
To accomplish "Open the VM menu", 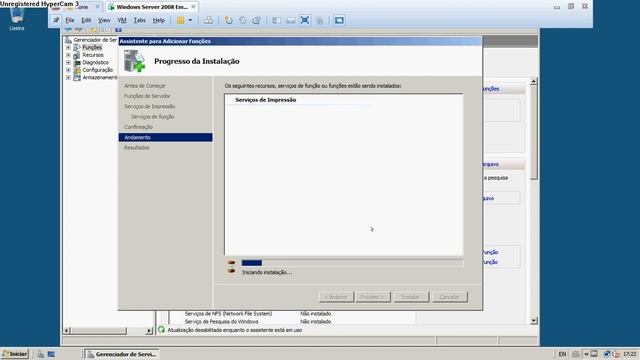I will point(122,20).
